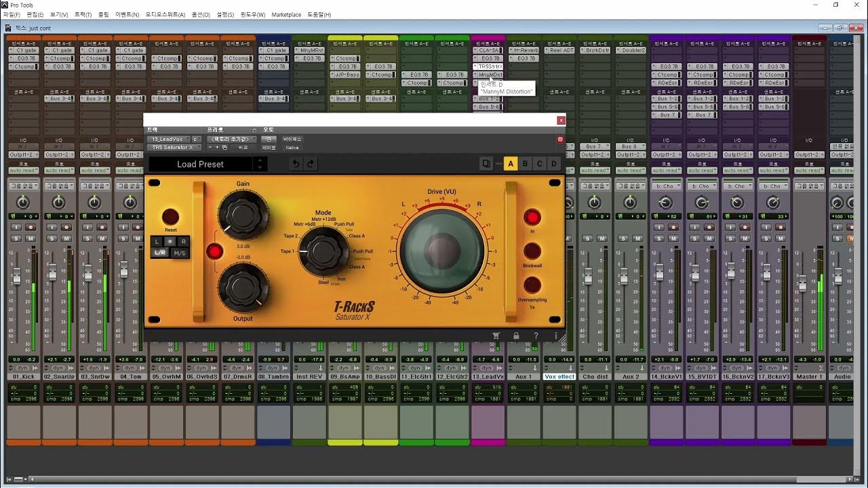Open the TR5 Saturator X plugin selector
Image resolution: width=868 pixels, height=488 pixels.
(174, 147)
